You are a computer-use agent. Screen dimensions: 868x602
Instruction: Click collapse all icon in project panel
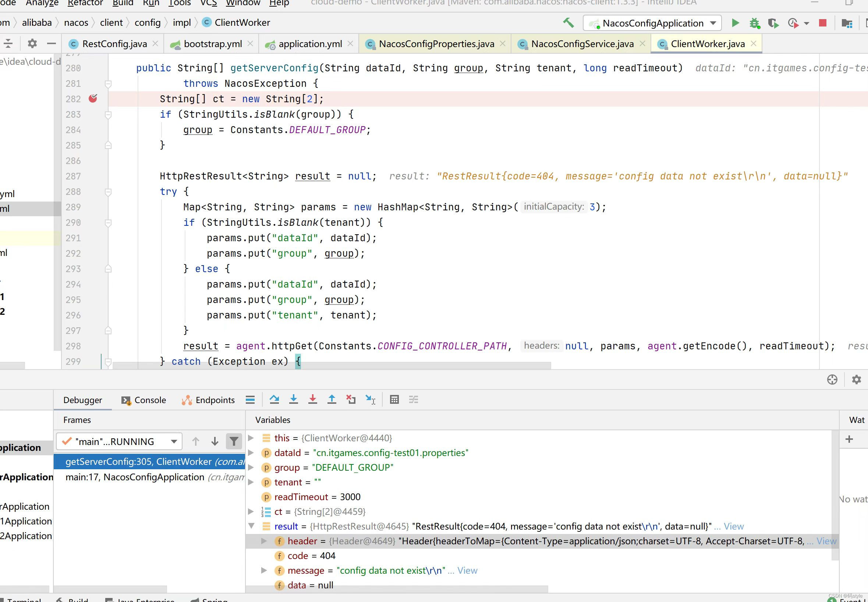[x=8, y=44]
